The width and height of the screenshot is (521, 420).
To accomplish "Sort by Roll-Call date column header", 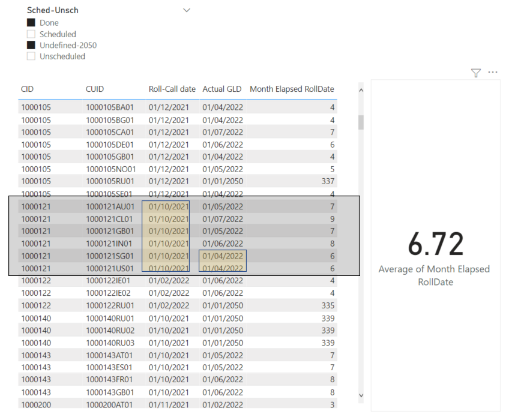I will [172, 89].
